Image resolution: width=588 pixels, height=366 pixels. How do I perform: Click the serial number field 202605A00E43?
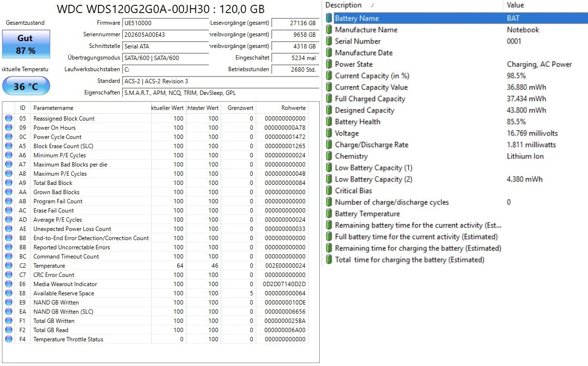[x=165, y=35]
